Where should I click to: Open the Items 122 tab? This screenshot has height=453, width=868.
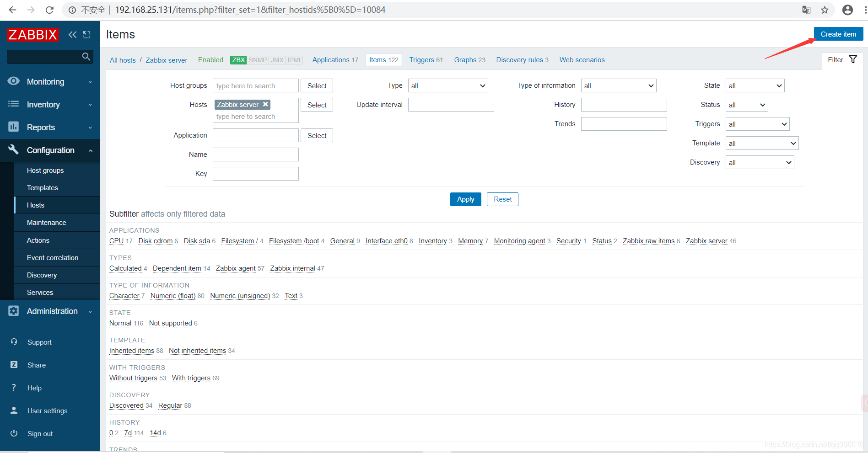point(384,60)
